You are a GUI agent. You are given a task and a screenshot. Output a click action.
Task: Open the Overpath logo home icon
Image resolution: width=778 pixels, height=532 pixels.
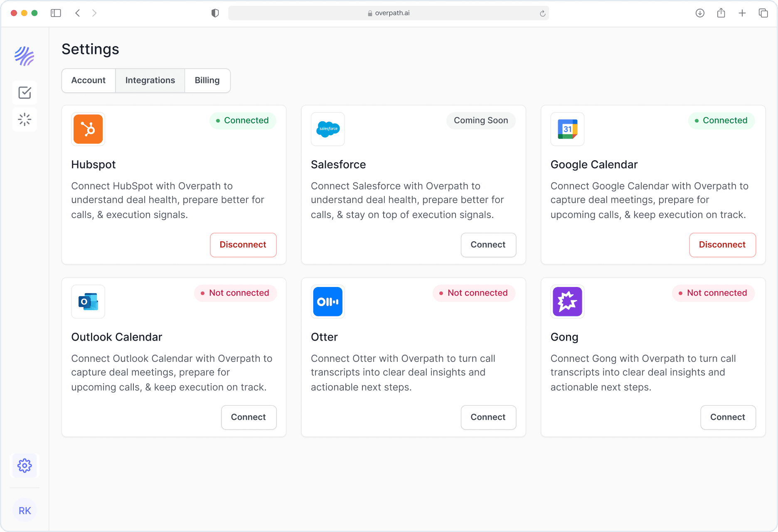click(25, 56)
